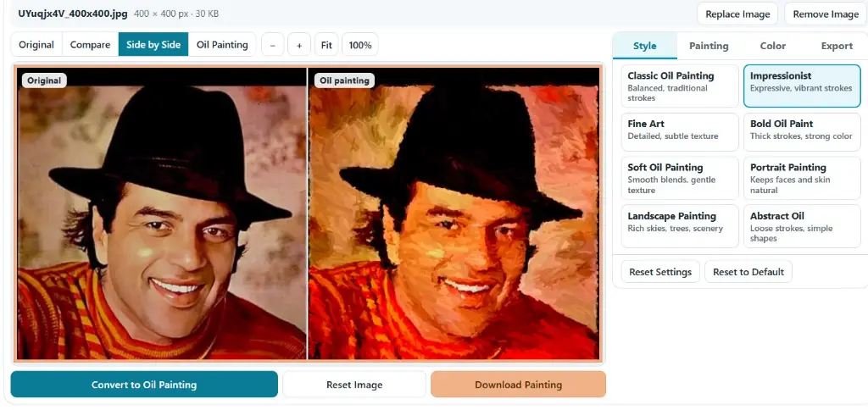Switch to the Compare view
This screenshot has width=868, height=410.
(x=90, y=45)
